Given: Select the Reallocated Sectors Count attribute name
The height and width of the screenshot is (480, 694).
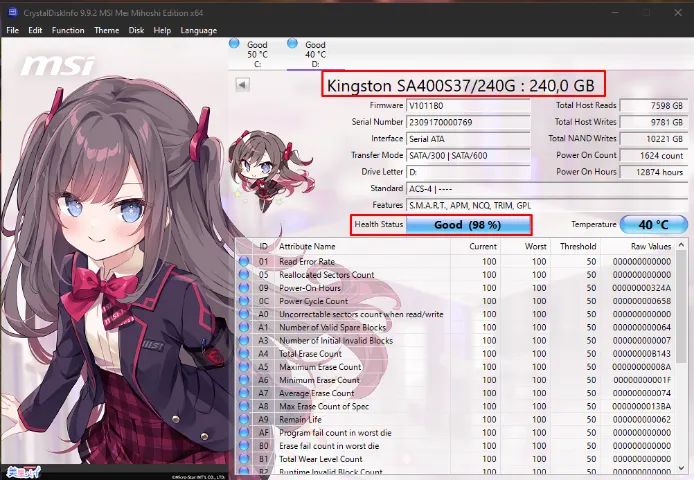Looking at the screenshot, I should (327, 275).
